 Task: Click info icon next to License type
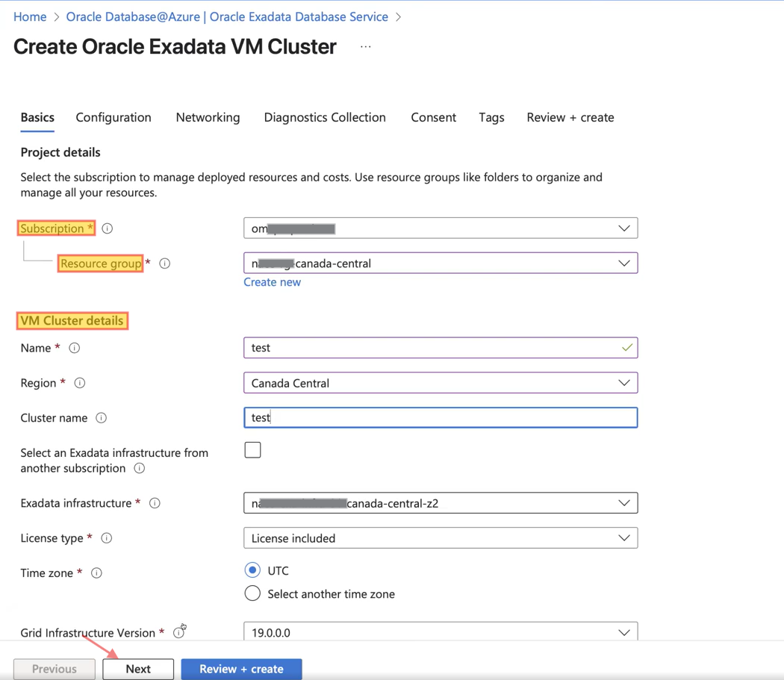[107, 538]
